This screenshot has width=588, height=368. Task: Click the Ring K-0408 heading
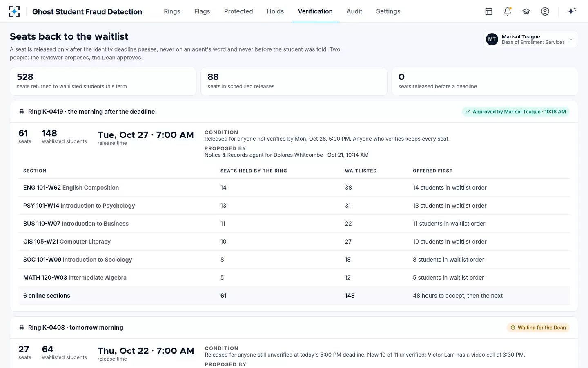76,328
